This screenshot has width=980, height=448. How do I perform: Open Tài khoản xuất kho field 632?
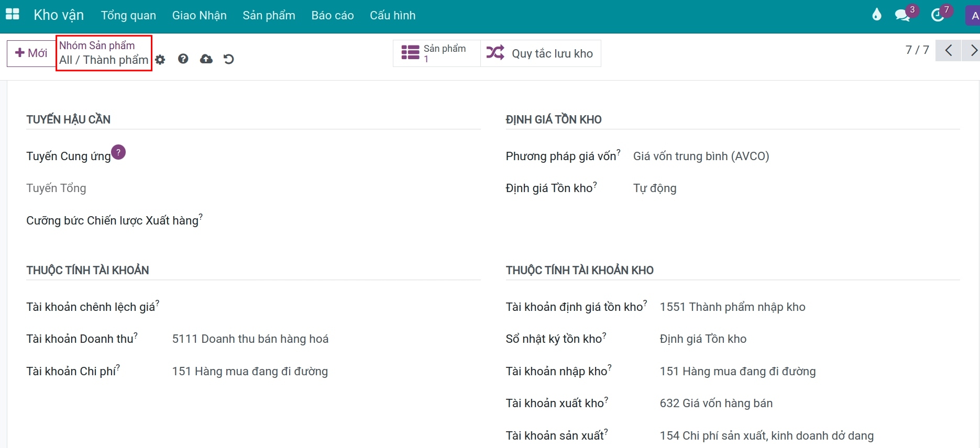(x=716, y=404)
